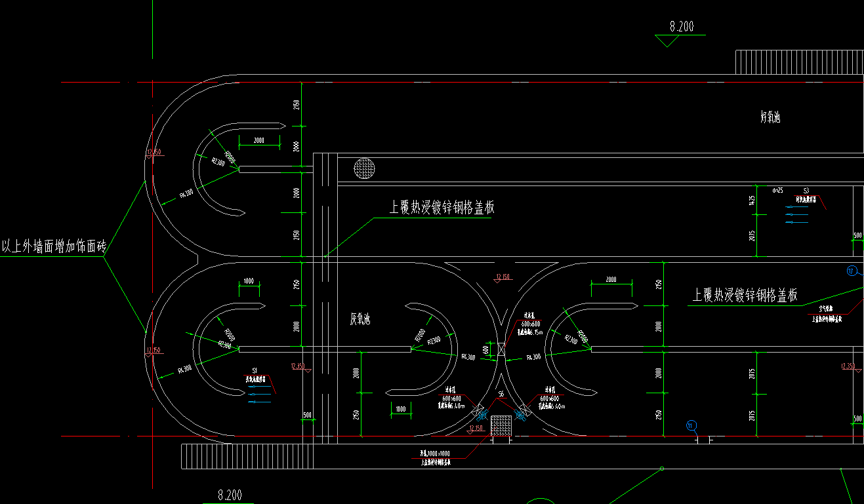Click the S1 equipment tag
This screenshot has height=504, width=864.
255,370
